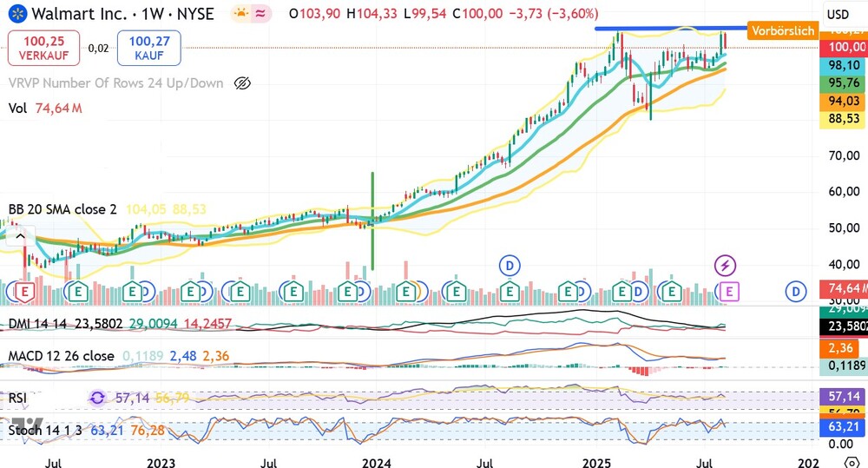The width and height of the screenshot is (868, 468).
Task: Click the yellow 88,53 Bollinger axis label
Action: point(844,119)
